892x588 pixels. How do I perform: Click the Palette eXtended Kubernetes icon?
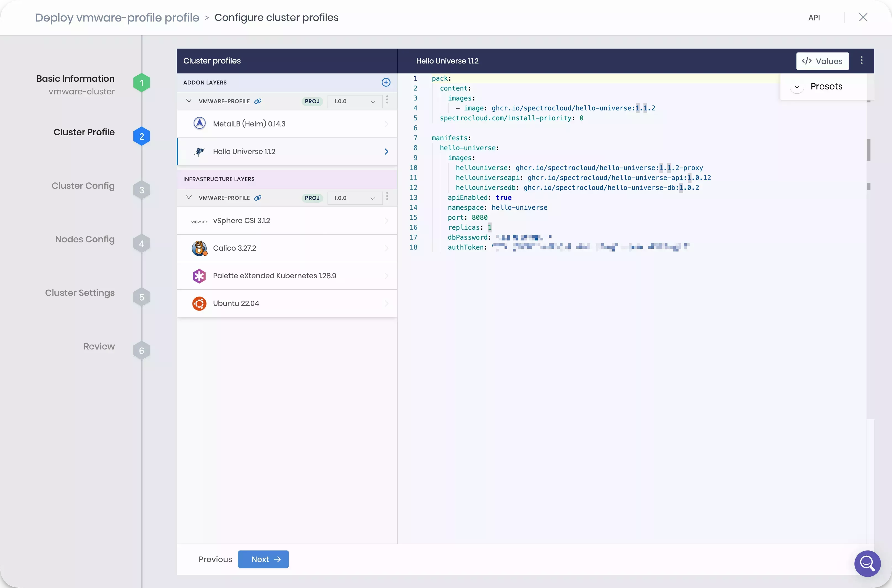[x=199, y=276]
